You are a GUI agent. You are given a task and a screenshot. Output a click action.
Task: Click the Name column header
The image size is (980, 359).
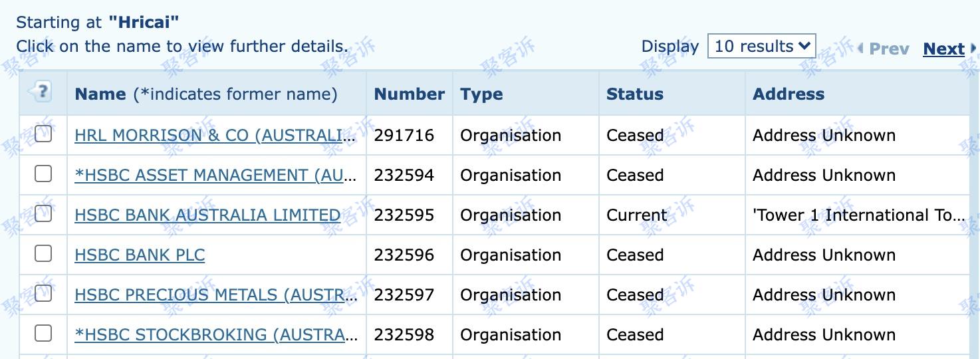tap(100, 94)
